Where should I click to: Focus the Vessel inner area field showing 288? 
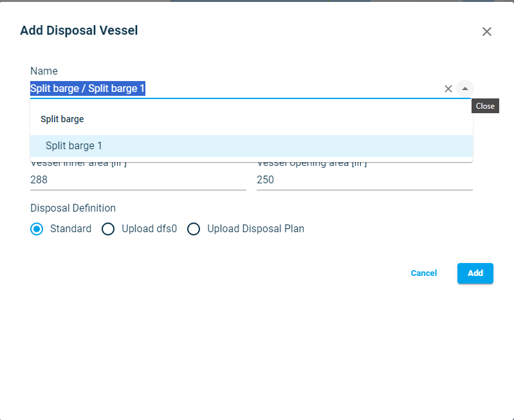pyautogui.click(x=138, y=180)
